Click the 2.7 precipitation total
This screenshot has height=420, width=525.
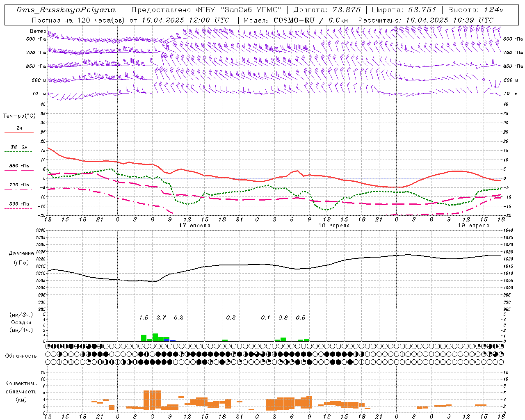coord(161,317)
